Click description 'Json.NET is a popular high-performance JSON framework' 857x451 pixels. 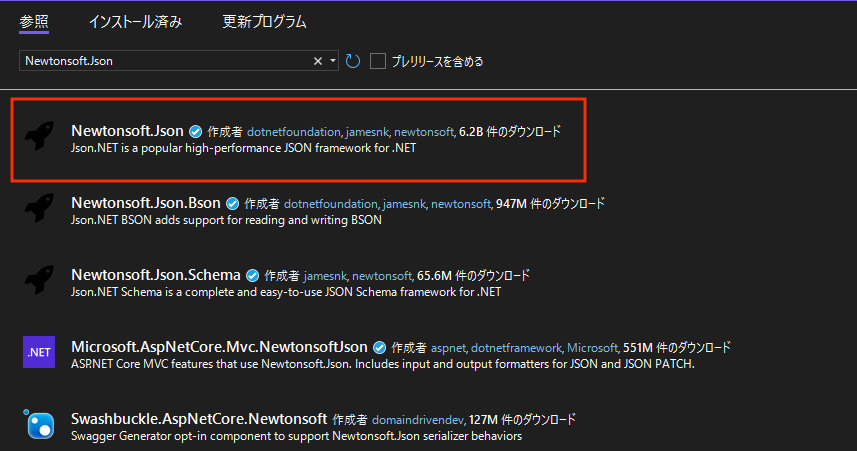pos(244,148)
